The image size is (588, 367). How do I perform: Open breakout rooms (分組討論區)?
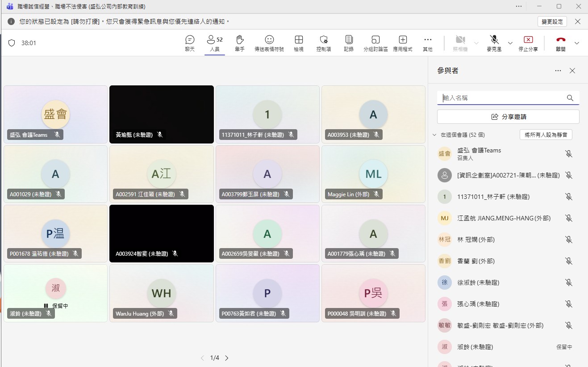tap(375, 43)
